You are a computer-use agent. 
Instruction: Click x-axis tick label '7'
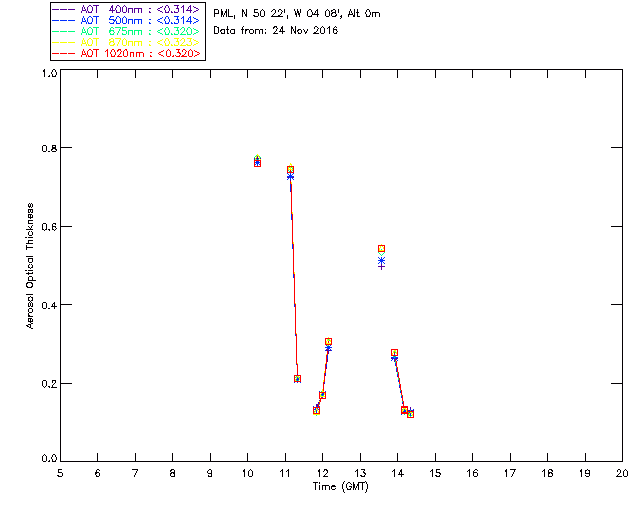tap(135, 473)
